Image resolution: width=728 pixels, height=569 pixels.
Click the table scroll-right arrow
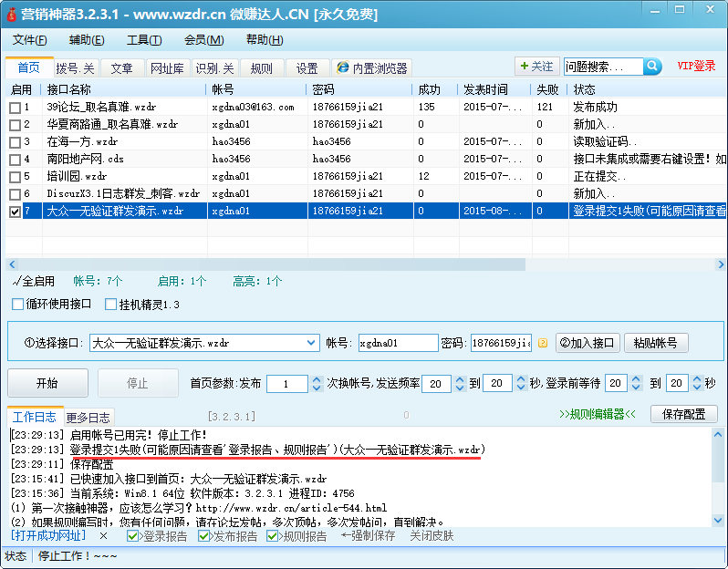point(721,264)
